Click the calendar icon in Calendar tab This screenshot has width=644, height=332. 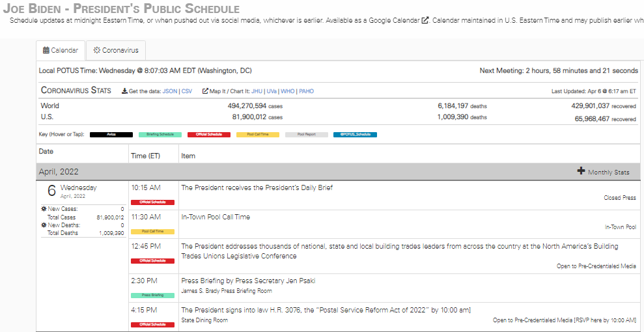click(x=46, y=50)
